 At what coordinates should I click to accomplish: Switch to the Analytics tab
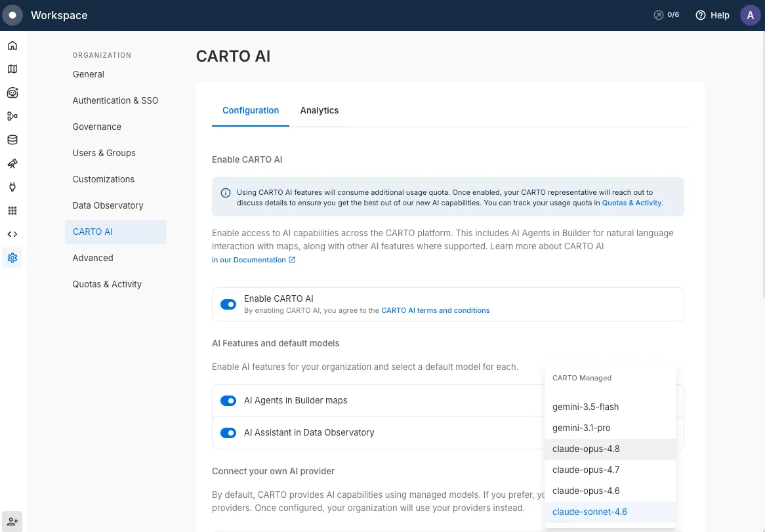tap(319, 111)
